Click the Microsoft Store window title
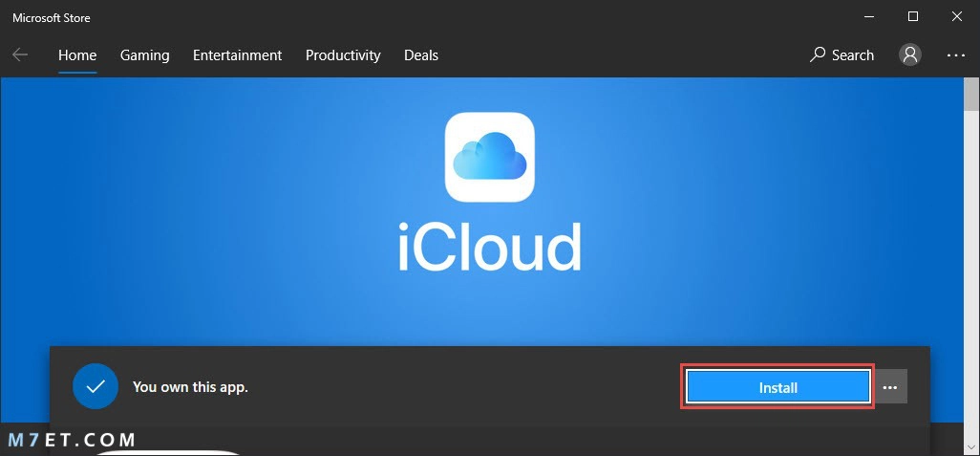Image resolution: width=980 pixels, height=456 pixels. [52, 17]
